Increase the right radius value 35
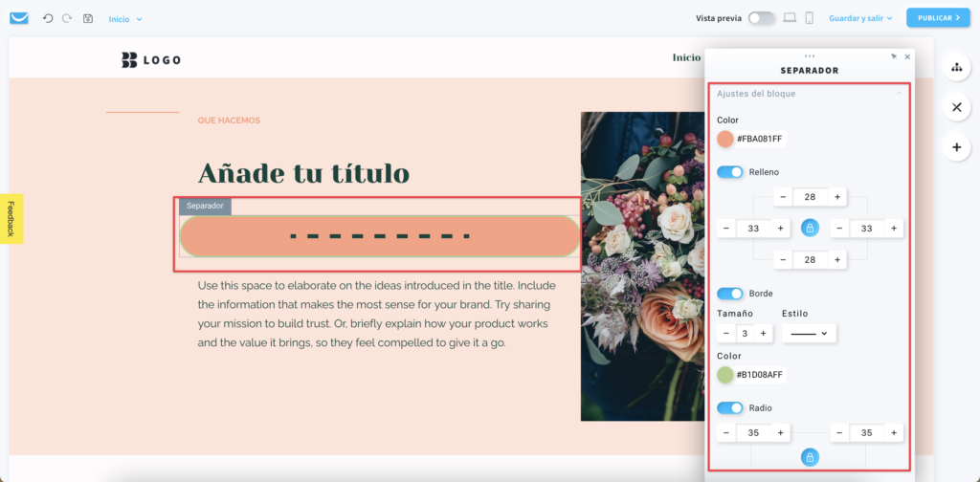 click(x=894, y=432)
